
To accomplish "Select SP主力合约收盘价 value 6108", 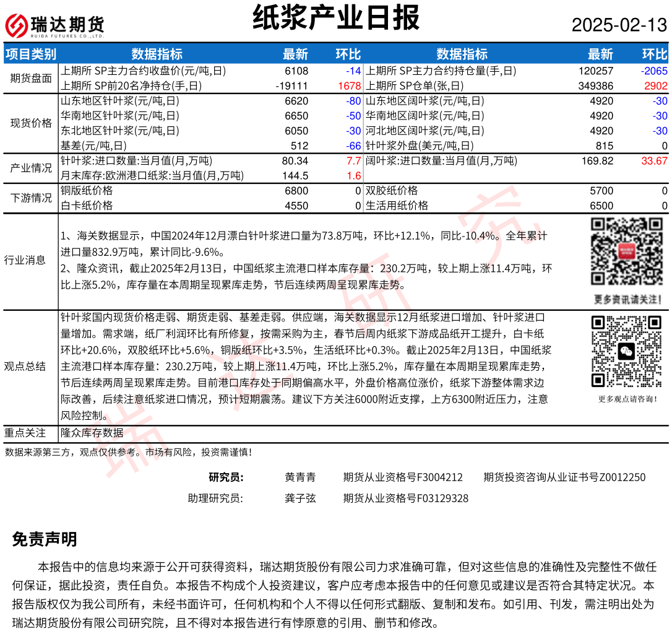I will coord(296,71).
